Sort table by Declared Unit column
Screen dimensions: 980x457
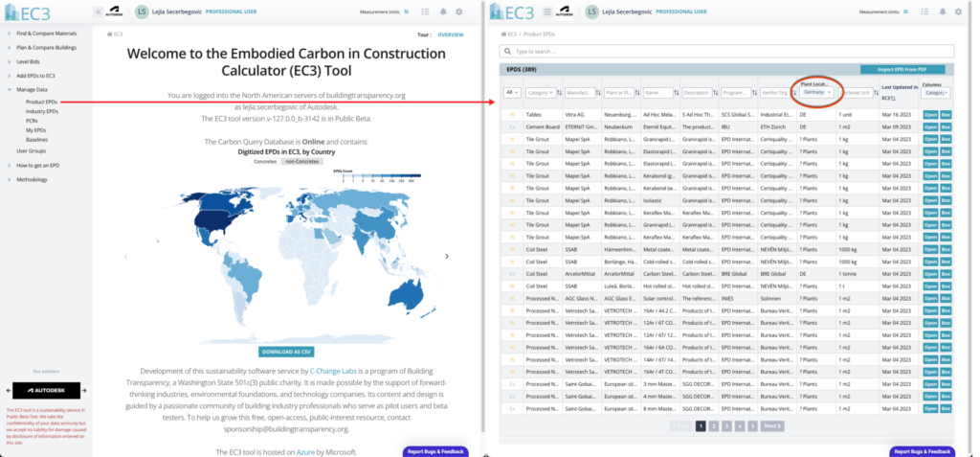pos(875,93)
